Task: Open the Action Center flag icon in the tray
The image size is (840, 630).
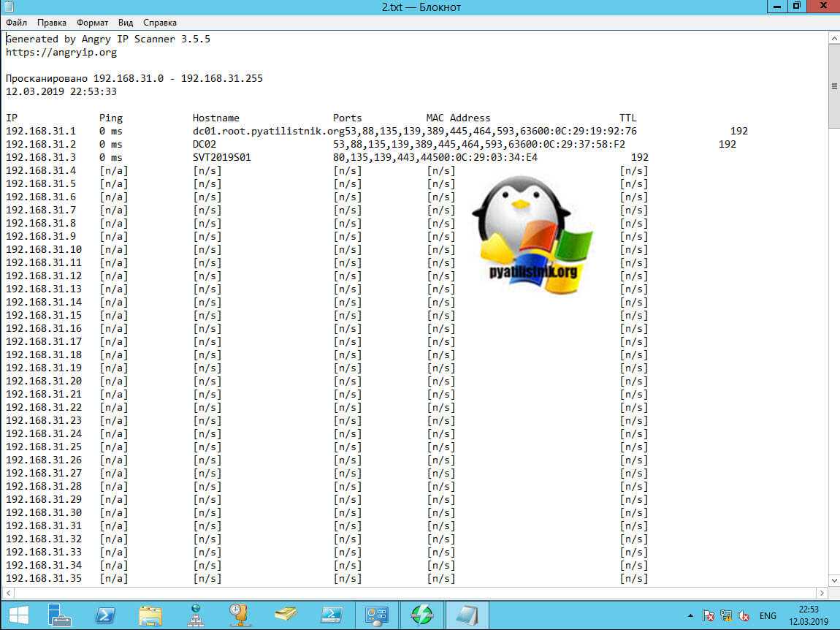Action: [x=709, y=615]
